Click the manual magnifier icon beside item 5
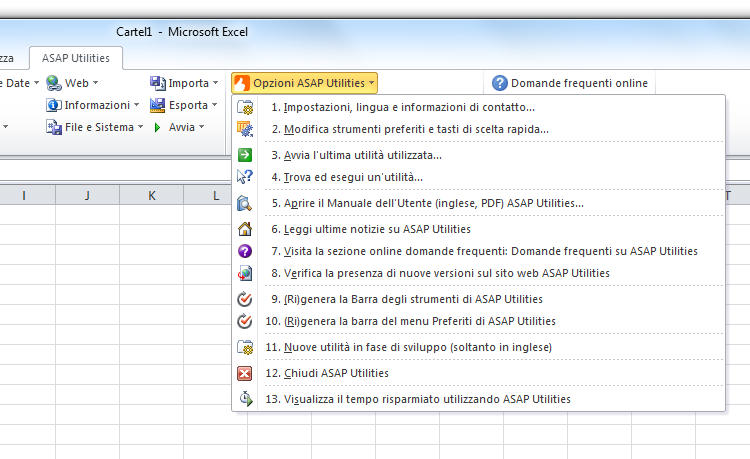 (x=245, y=203)
